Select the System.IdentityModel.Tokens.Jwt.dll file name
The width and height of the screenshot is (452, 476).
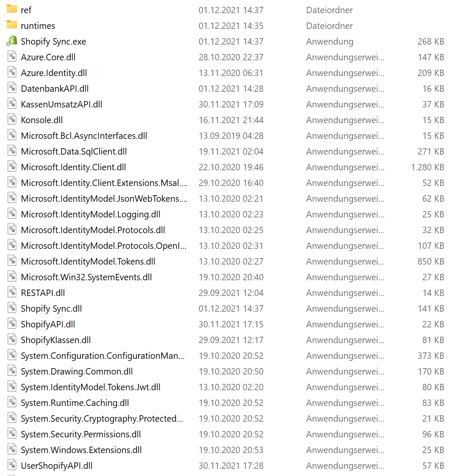point(90,387)
